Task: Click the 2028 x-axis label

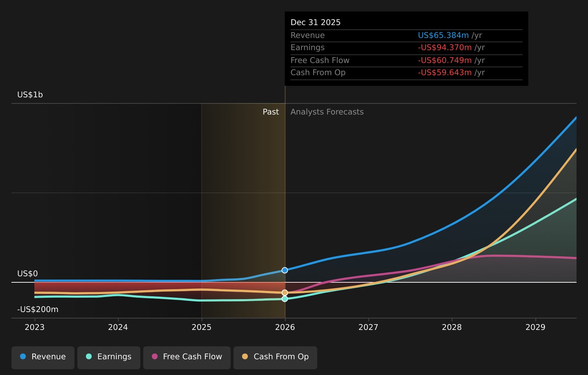Action: (452, 327)
